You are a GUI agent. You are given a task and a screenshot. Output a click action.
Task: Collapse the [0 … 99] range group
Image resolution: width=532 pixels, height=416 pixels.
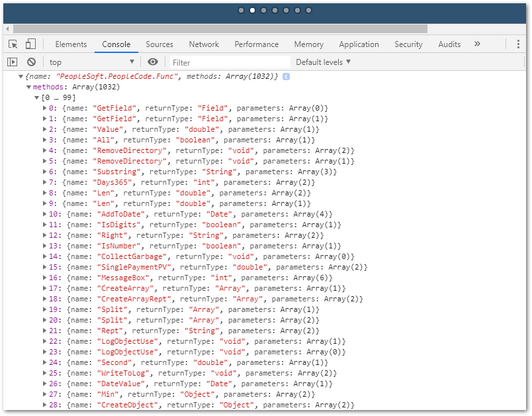pos(36,98)
